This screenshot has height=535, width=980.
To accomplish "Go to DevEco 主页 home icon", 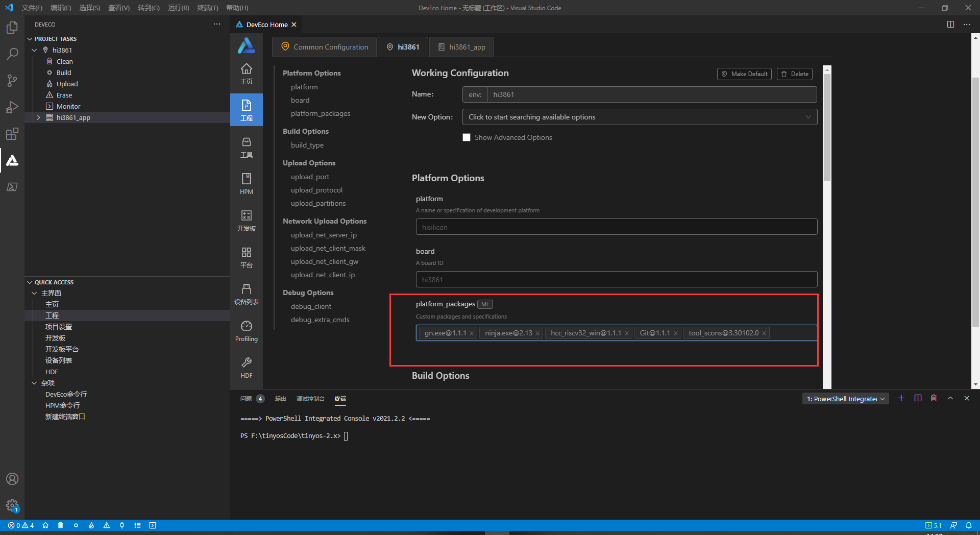I will pyautogui.click(x=247, y=74).
